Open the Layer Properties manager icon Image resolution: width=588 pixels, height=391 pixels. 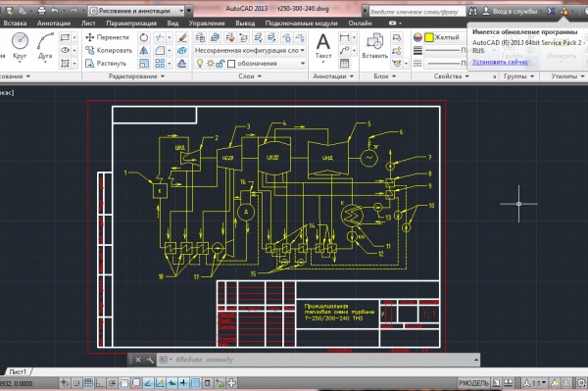pyautogui.click(x=200, y=37)
